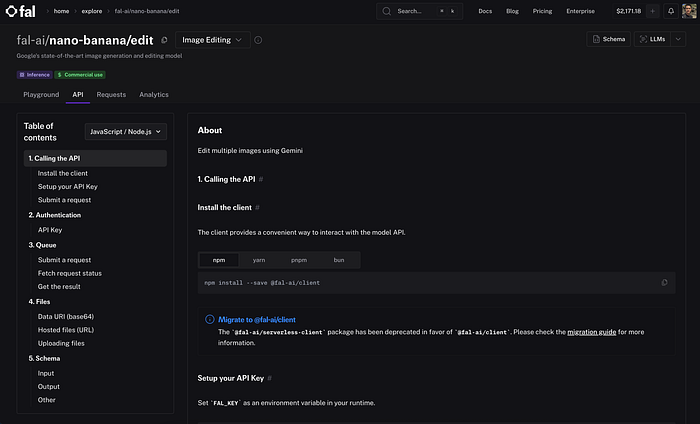Jump to 3. Queue section
The image size is (700, 424).
tap(42, 245)
